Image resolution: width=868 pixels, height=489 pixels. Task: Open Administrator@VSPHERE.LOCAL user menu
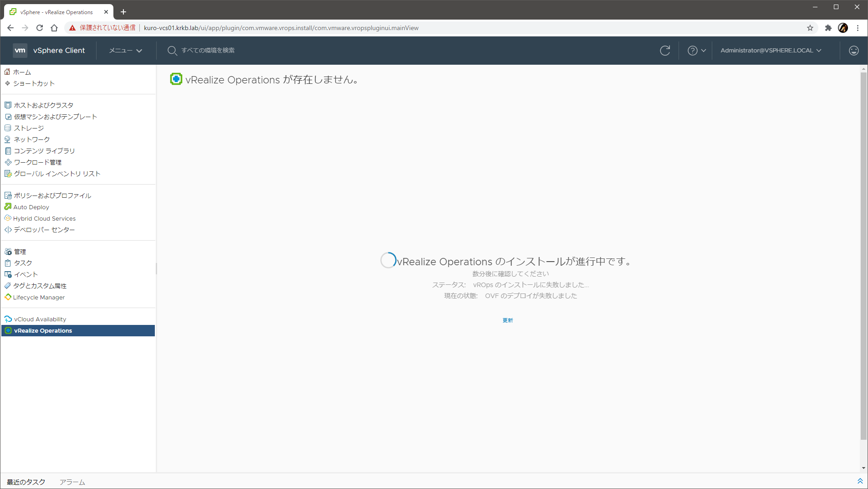[771, 51]
